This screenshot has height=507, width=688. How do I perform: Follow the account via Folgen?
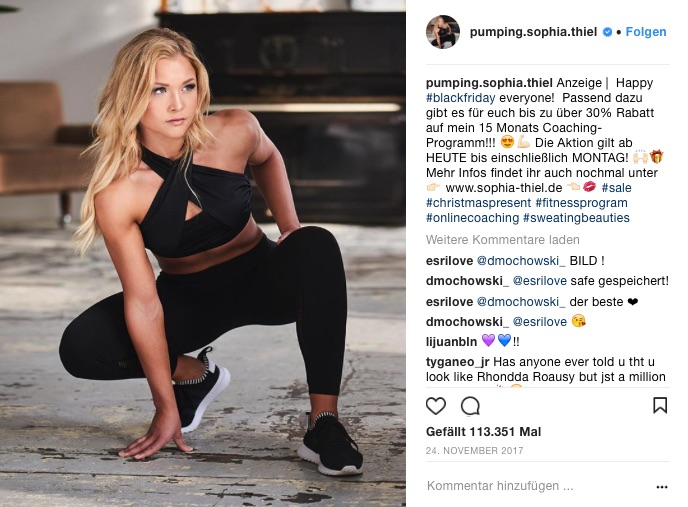coord(645,32)
